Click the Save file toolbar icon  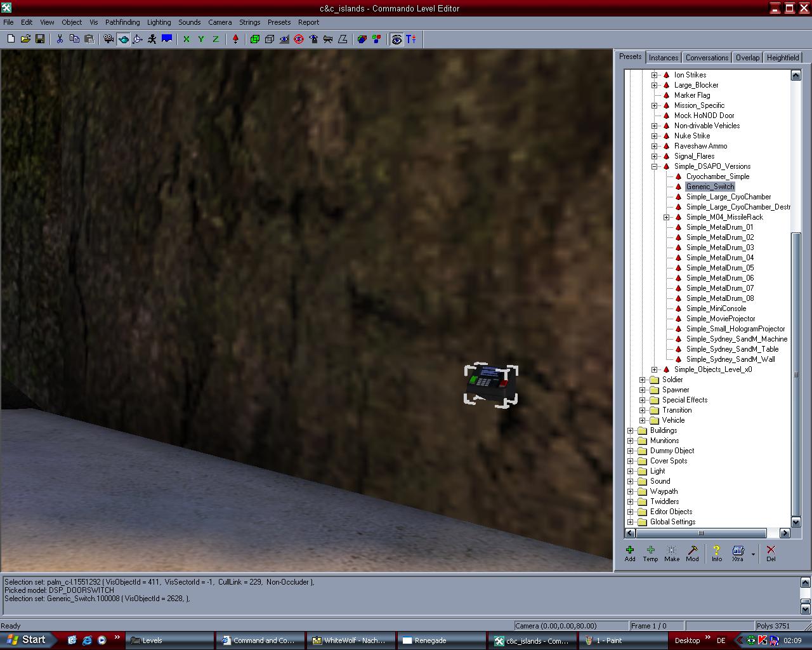40,39
